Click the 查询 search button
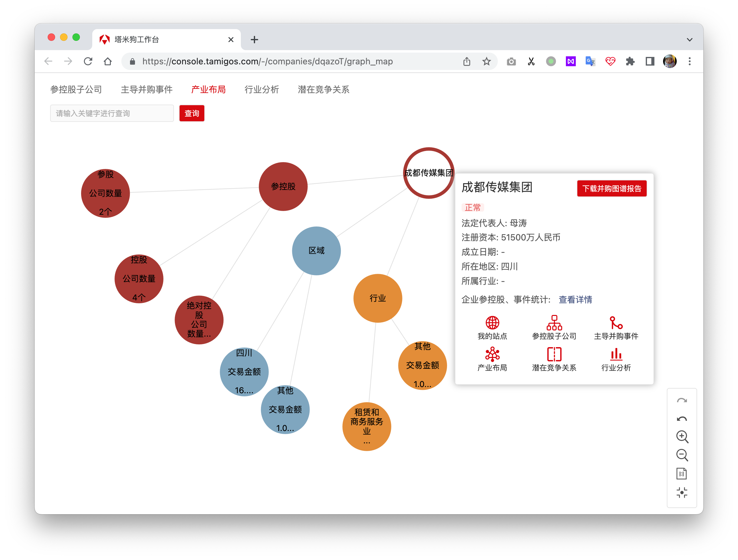Viewport: 738px width, 560px height. pyautogui.click(x=192, y=114)
